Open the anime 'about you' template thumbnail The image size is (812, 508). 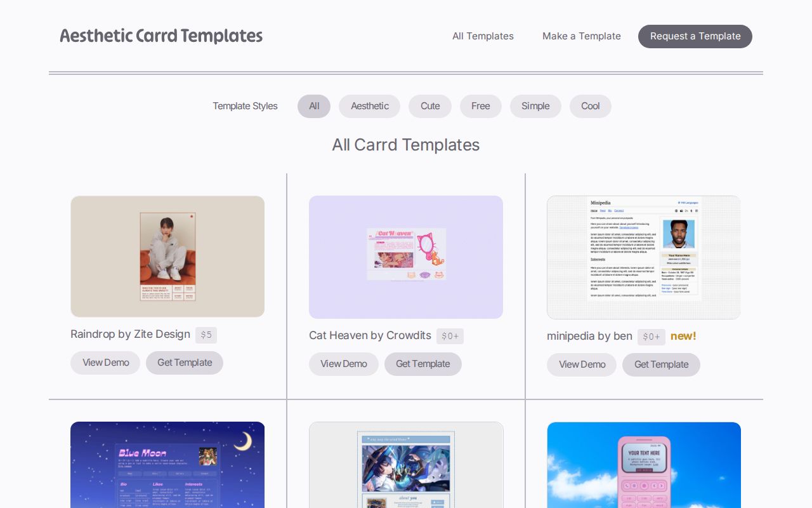[x=406, y=465]
